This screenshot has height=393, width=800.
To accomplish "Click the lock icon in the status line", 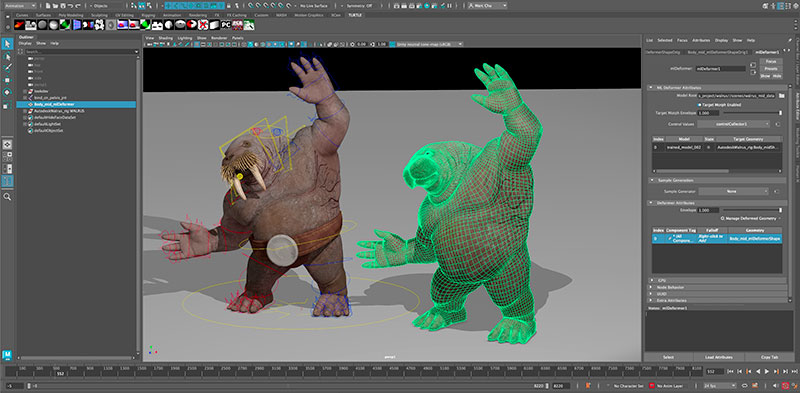I will [x=229, y=6].
